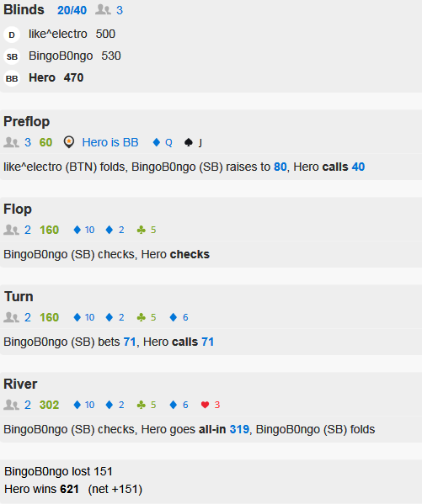Viewport: 422px width, 504px height.
Task: Click the Preflop section heading
Action: coord(26,121)
